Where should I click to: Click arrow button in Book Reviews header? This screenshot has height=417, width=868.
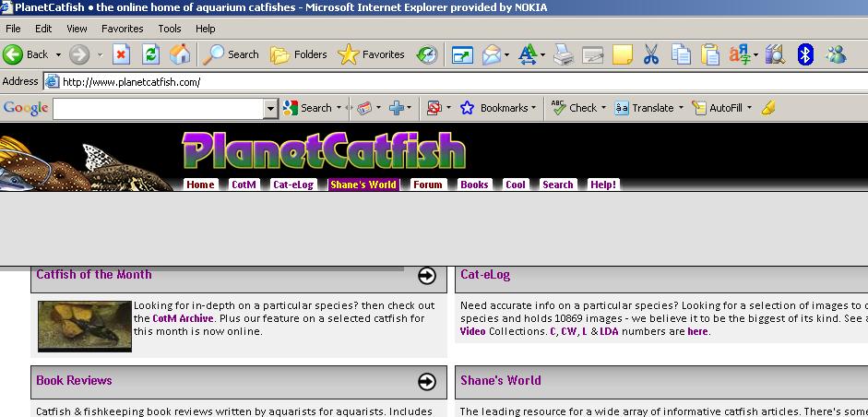point(427,381)
